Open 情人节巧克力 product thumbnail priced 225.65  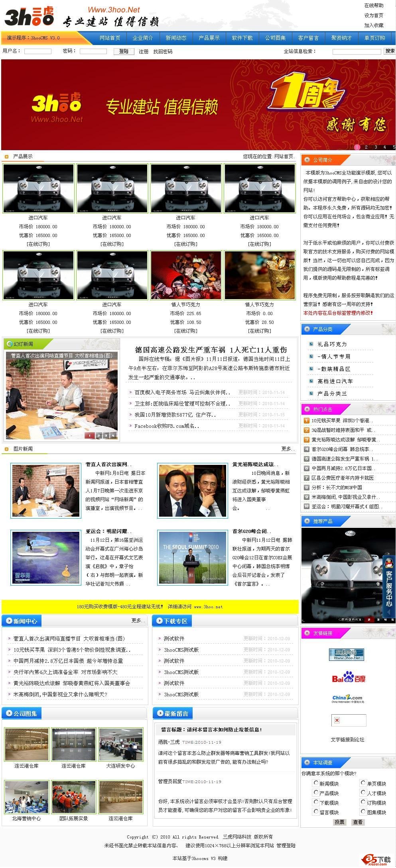click(186, 275)
